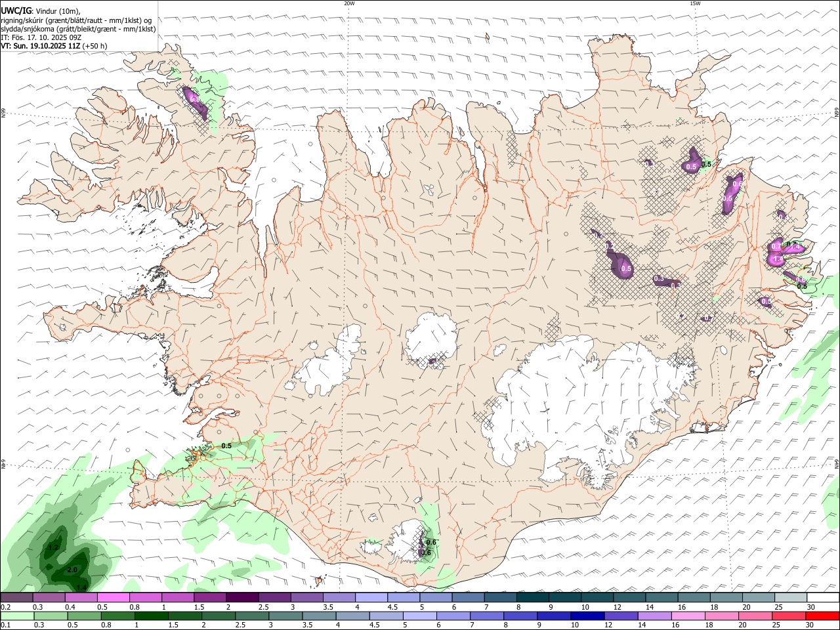Click green-red scale pink swatch labeled 18
Viewport: 840px width, 630px height.
point(723,616)
